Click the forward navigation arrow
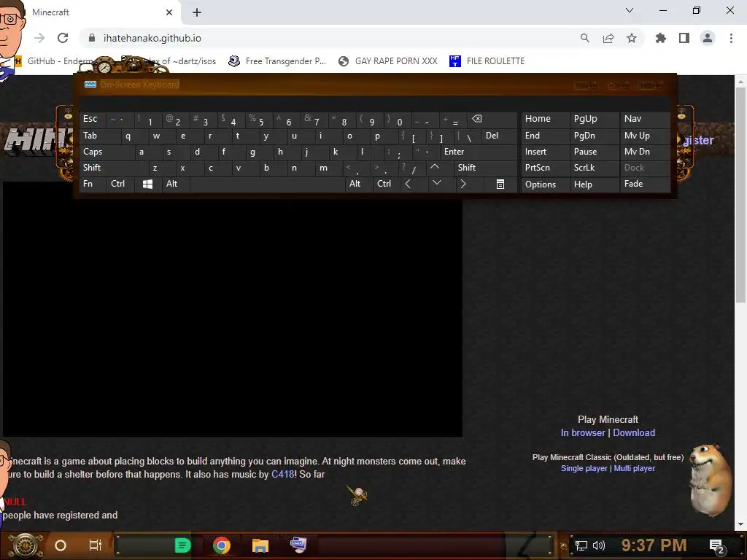Viewport: 747px width, 560px height. pyautogui.click(x=39, y=38)
